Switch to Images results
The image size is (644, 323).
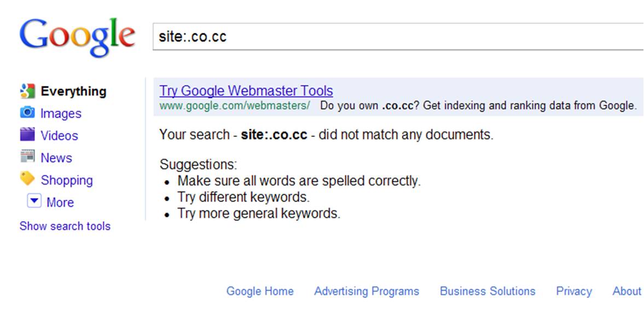tap(61, 113)
